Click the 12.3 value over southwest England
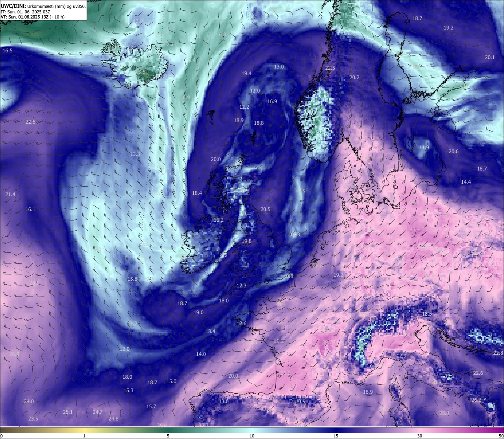The image size is (504, 439). (x=241, y=285)
